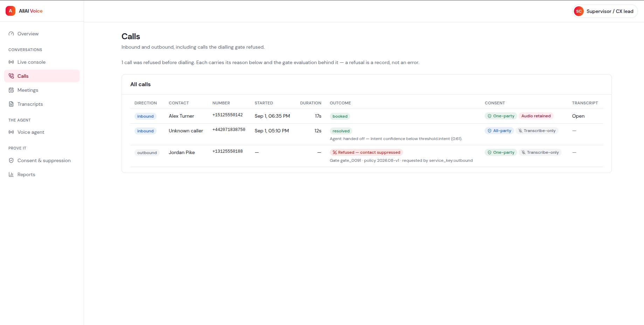This screenshot has width=644, height=325.
Task: Click the 12s duration value
Action: (318, 131)
